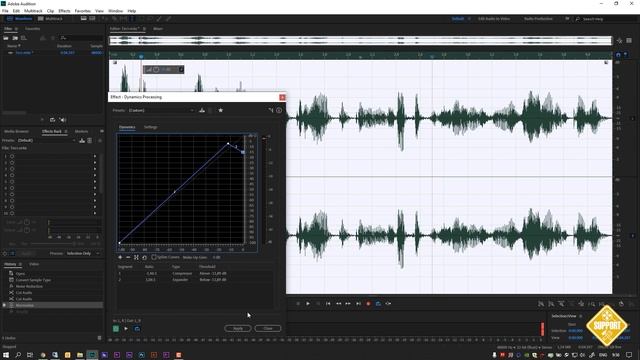The width and height of the screenshot is (640, 360).
Task: Enable the Spline Curves checkbox
Action: pos(154,258)
